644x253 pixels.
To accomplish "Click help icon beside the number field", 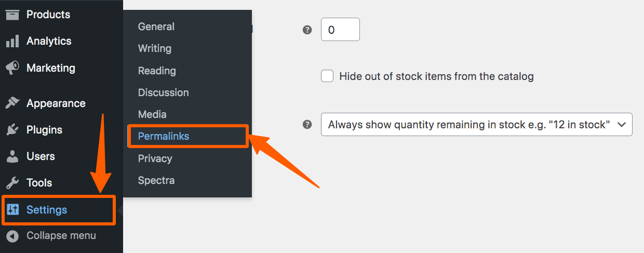I will click(307, 30).
